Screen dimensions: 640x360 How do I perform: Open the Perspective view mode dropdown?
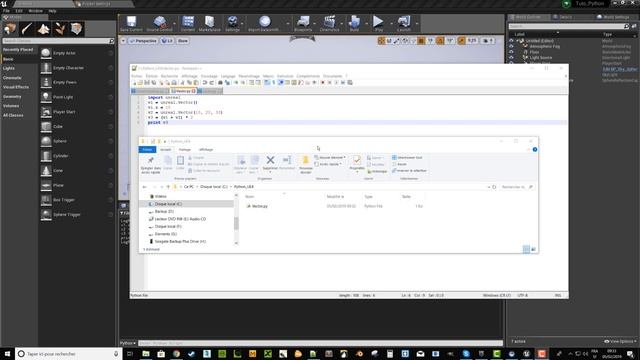pos(143,41)
